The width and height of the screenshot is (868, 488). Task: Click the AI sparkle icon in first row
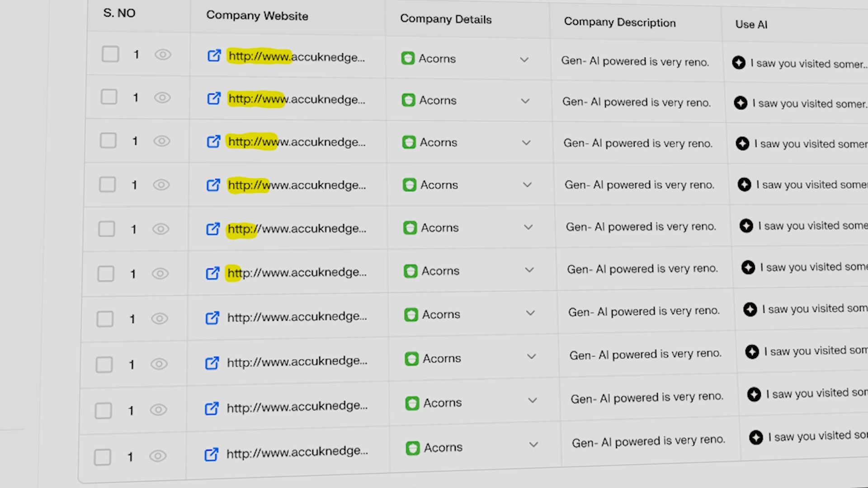tap(739, 62)
